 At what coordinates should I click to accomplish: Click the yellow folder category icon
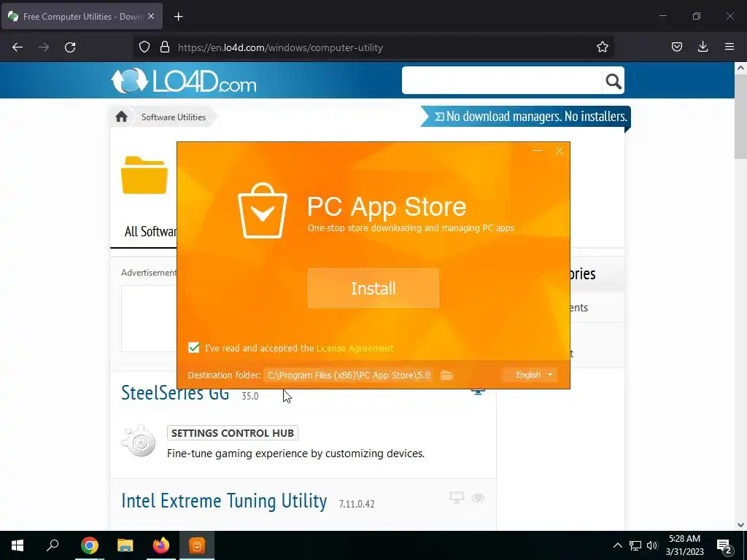point(144,175)
